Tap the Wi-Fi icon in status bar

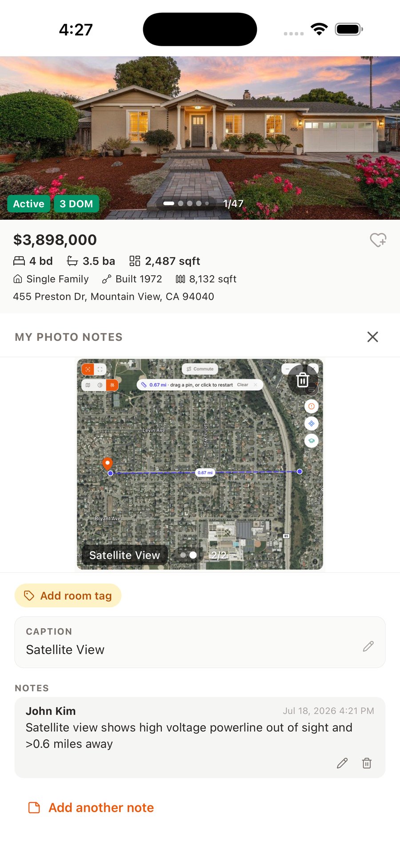[x=319, y=29]
